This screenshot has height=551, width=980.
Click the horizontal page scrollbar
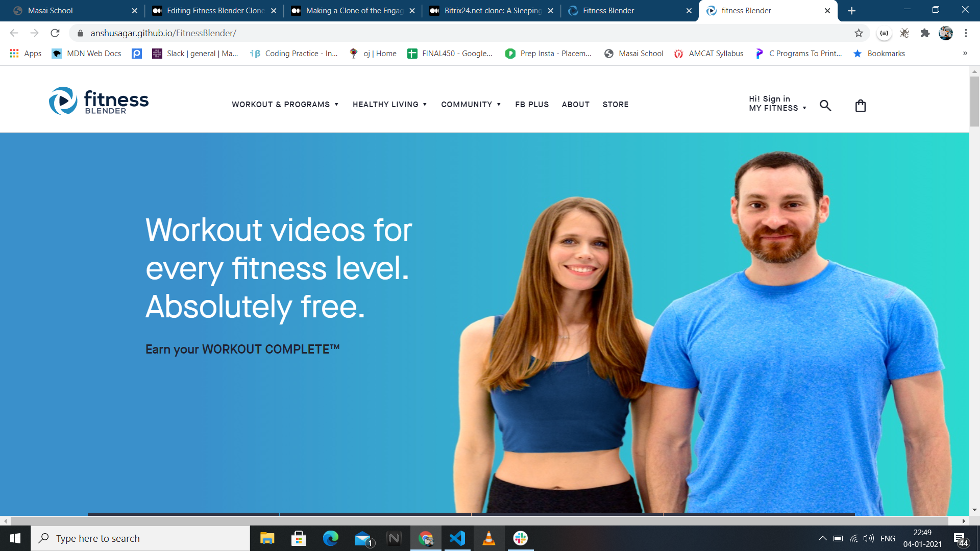pyautogui.click(x=479, y=521)
